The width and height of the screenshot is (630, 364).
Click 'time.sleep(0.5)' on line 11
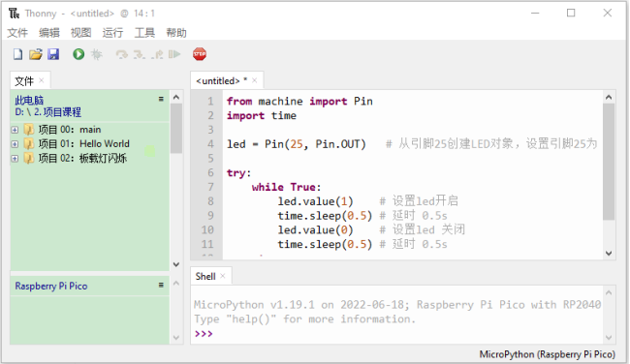[x=325, y=244]
